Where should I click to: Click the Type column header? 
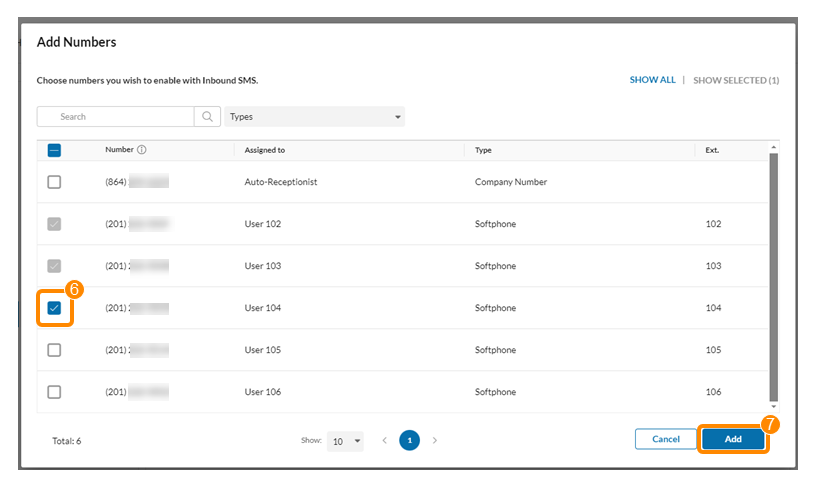pos(483,150)
